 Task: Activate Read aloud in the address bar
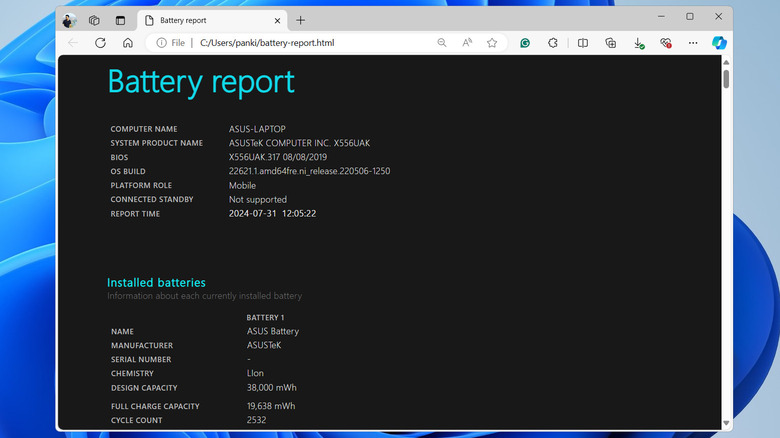tap(467, 43)
